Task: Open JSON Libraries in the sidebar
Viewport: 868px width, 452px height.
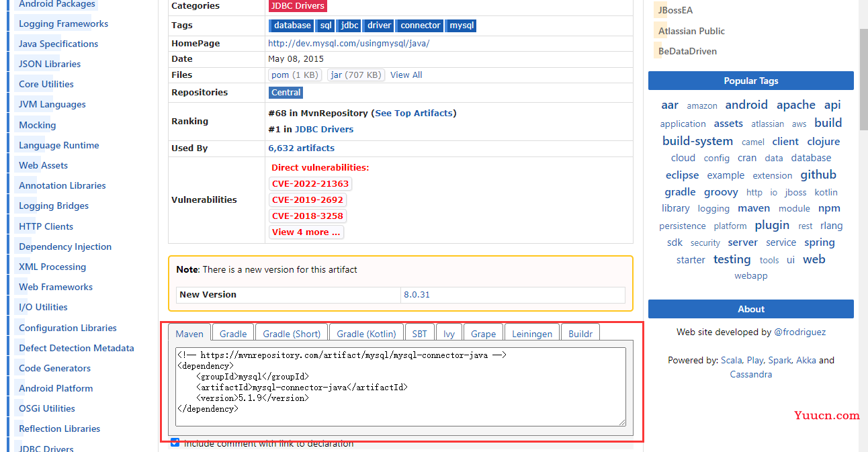Action: point(50,64)
